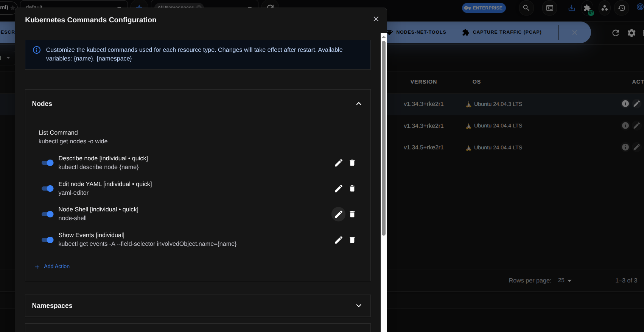The height and width of the screenshot is (332, 644).
Task: Click 'node-shell' command text
Action: click(73, 218)
